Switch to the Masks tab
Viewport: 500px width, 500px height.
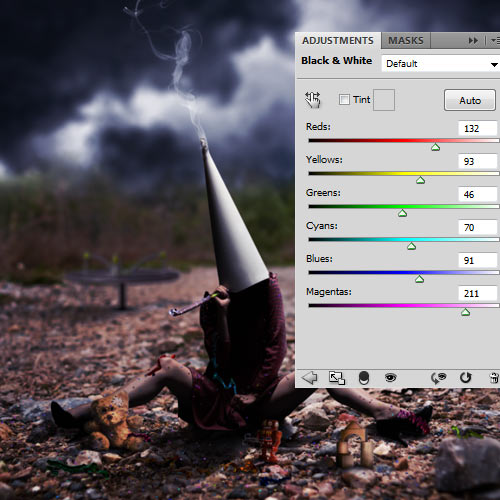(406, 41)
